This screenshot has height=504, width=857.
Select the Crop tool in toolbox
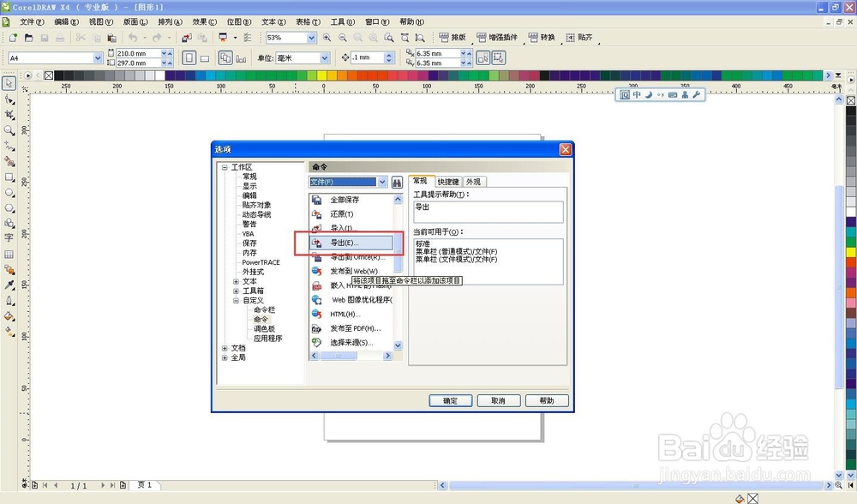[x=9, y=115]
